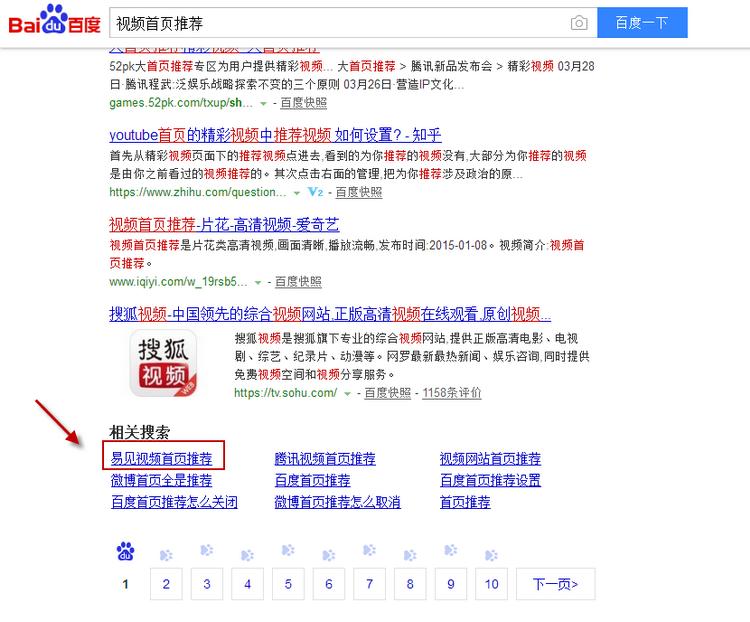750x622 pixels.
Task: Click the paw icon above page 5
Action: coord(288,550)
